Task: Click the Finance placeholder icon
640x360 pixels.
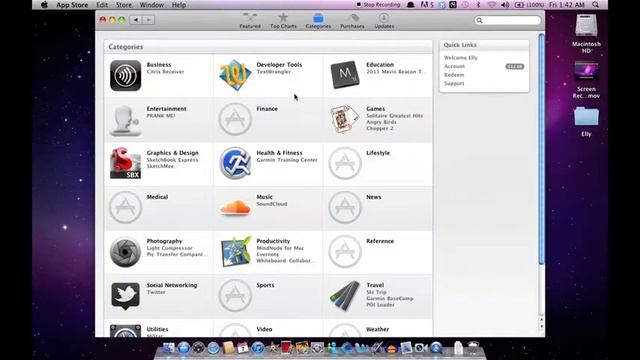Action: tap(235, 119)
